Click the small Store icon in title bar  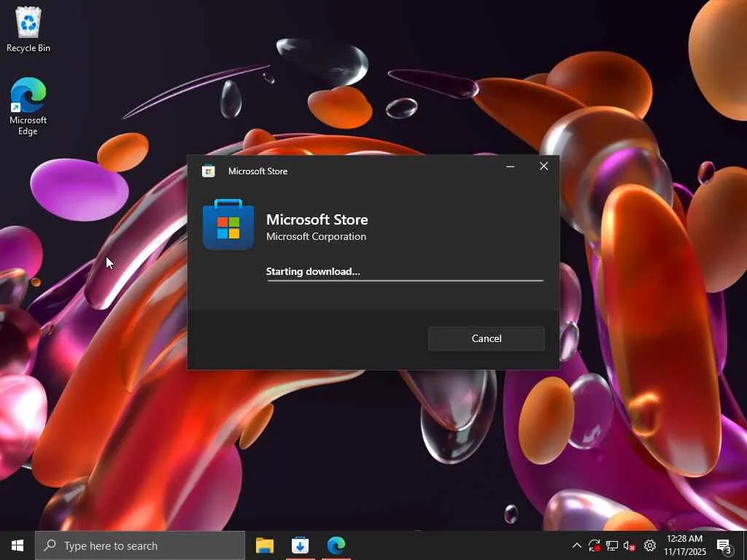(208, 171)
